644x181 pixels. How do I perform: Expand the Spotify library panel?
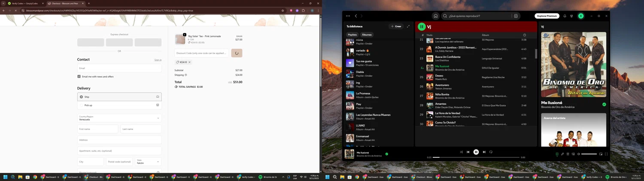point(408,26)
